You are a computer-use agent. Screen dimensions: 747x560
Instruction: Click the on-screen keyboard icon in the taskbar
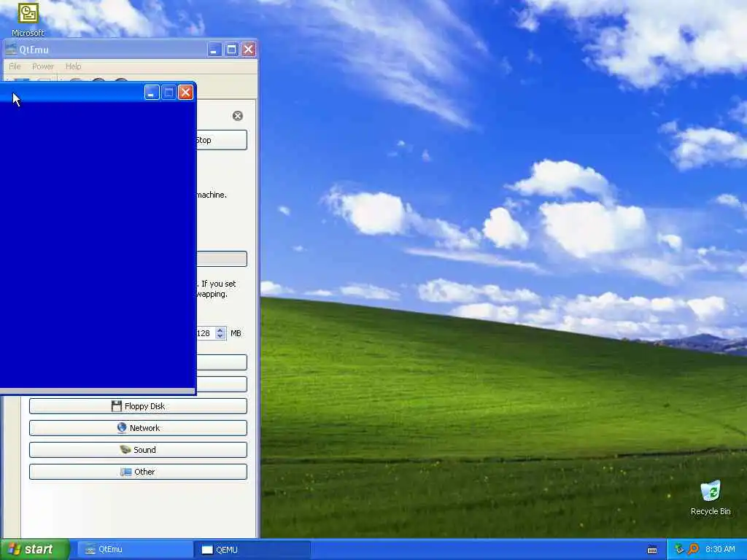(x=652, y=550)
